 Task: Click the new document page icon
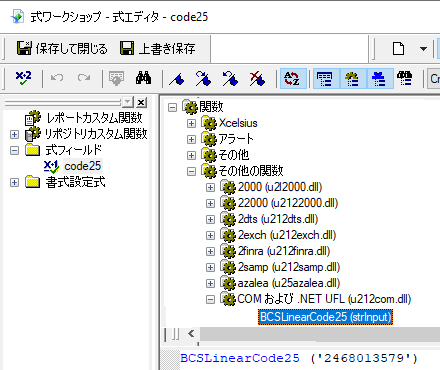tap(398, 49)
